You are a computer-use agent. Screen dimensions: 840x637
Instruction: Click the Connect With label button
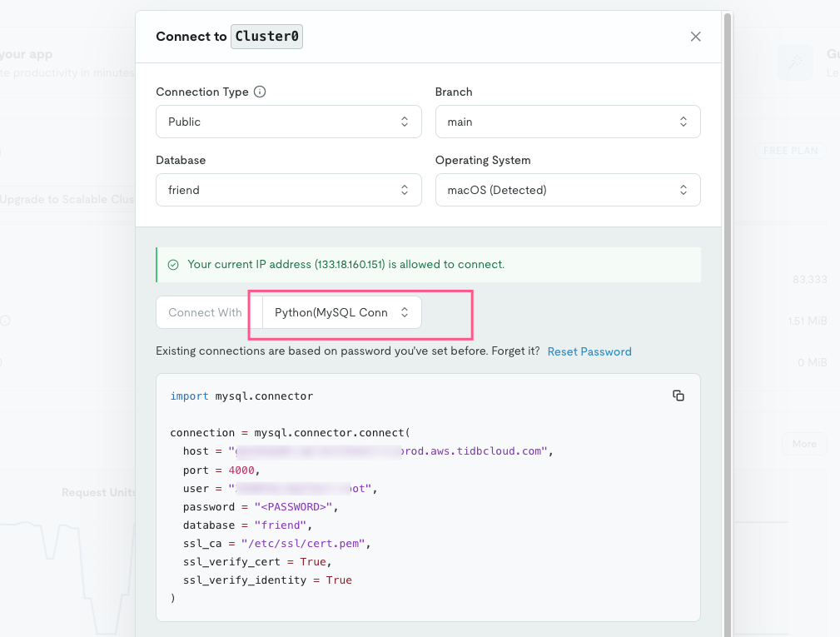point(205,312)
